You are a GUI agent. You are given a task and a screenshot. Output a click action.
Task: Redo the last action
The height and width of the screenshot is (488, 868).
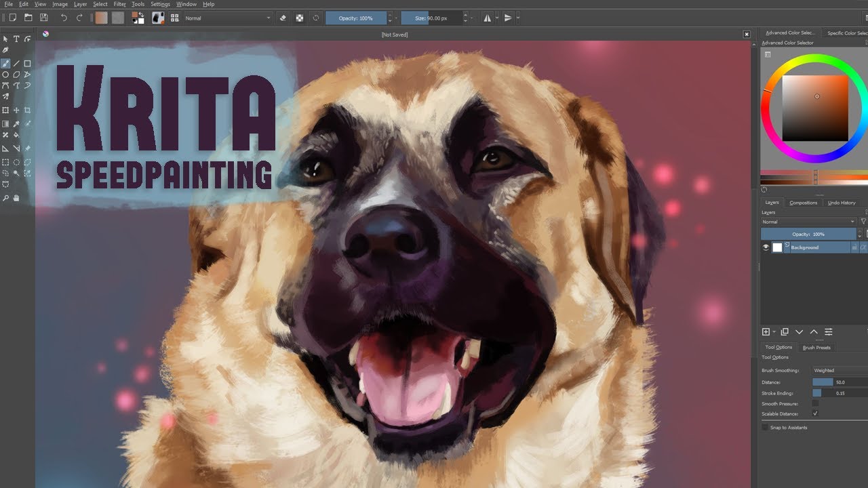79,18
